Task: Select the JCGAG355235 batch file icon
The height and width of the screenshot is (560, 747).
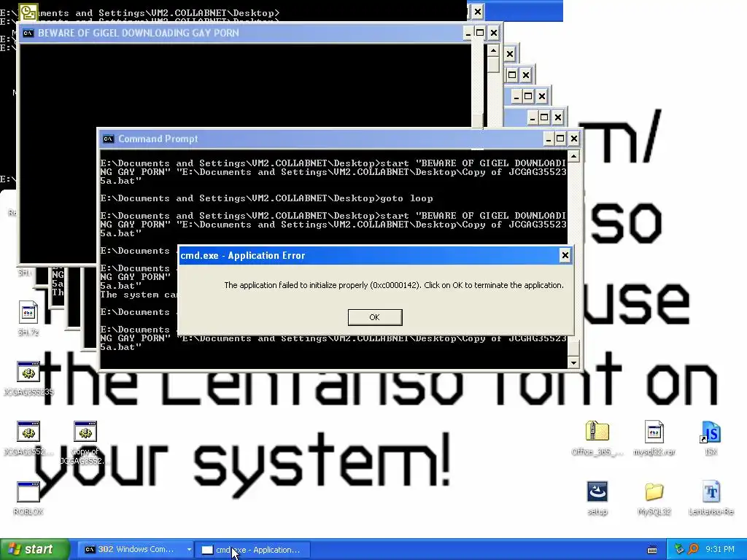Action: (28, 378)
